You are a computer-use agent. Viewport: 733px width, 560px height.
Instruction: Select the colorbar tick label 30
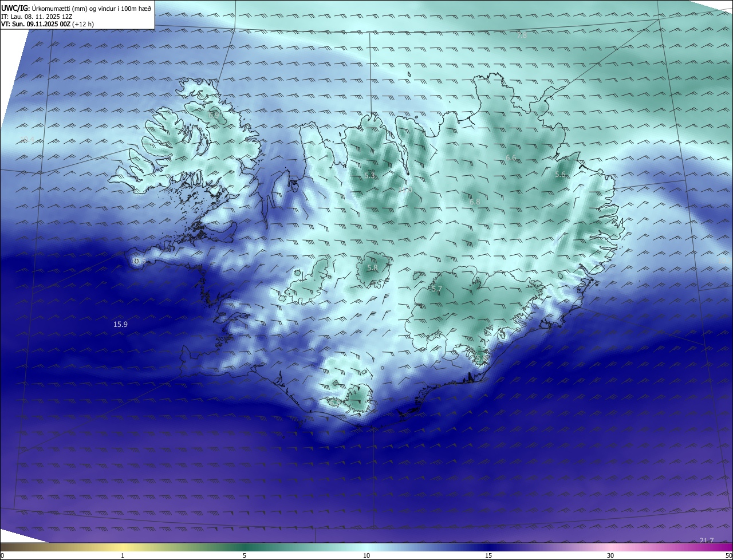tap(610, 555)
